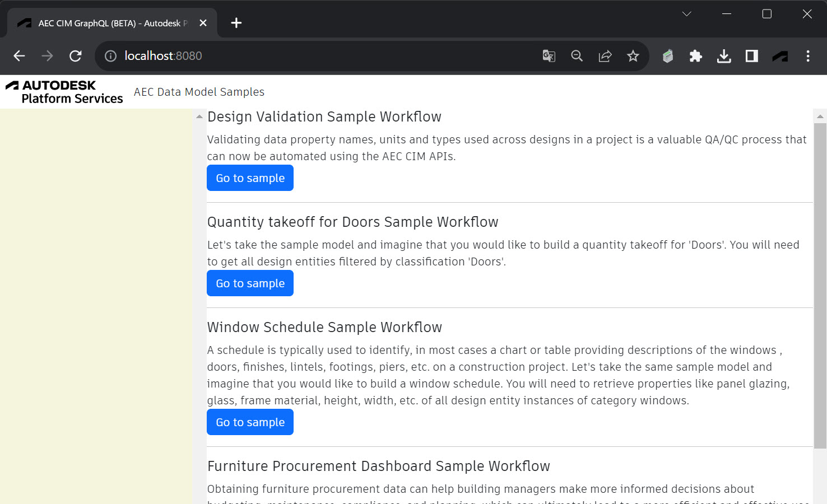827x504 pixels.
Task: Open the Google Translate page icon
Action: click(549, 56)
